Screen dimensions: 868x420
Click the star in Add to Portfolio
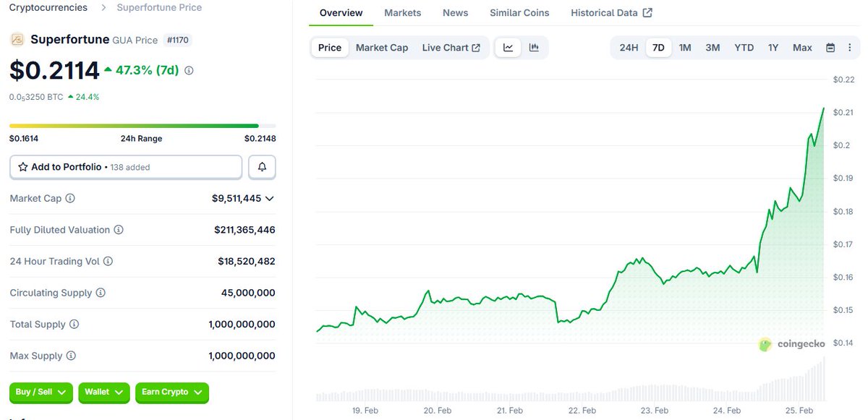[x=22, y=166]
